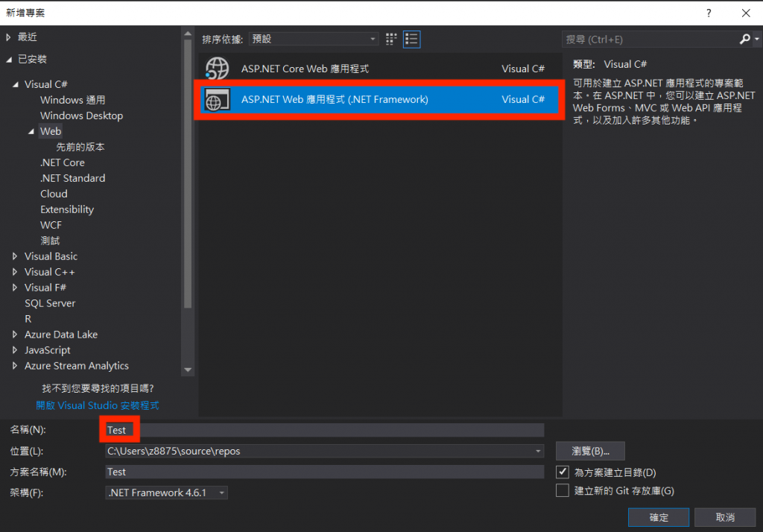Select the SQL Server category
Screen dimensions: 763x532
(x=50, y=303)
